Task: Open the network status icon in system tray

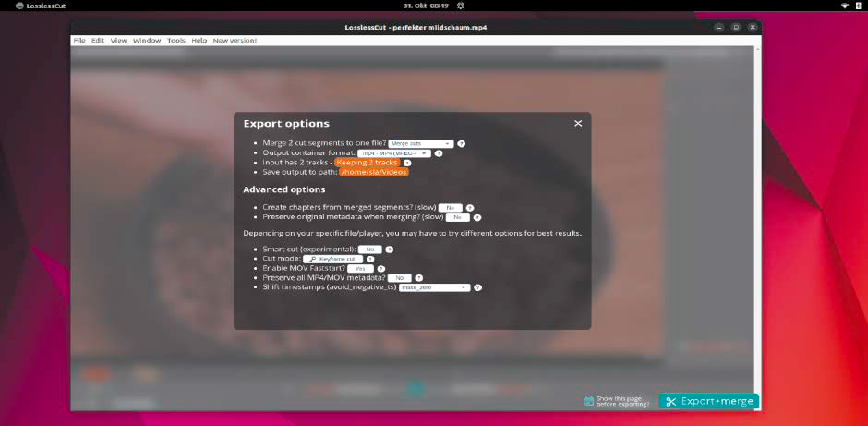Action: [x=845, y=6]
